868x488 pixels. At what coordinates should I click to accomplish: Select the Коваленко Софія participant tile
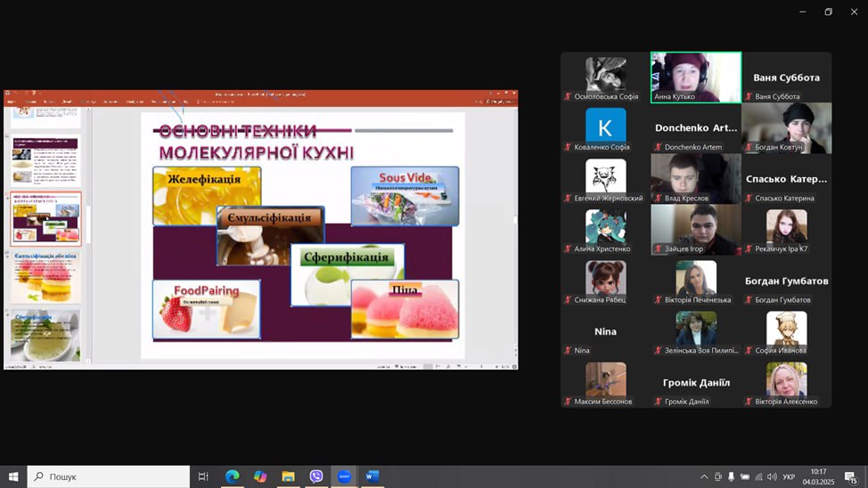pos(605,126)
